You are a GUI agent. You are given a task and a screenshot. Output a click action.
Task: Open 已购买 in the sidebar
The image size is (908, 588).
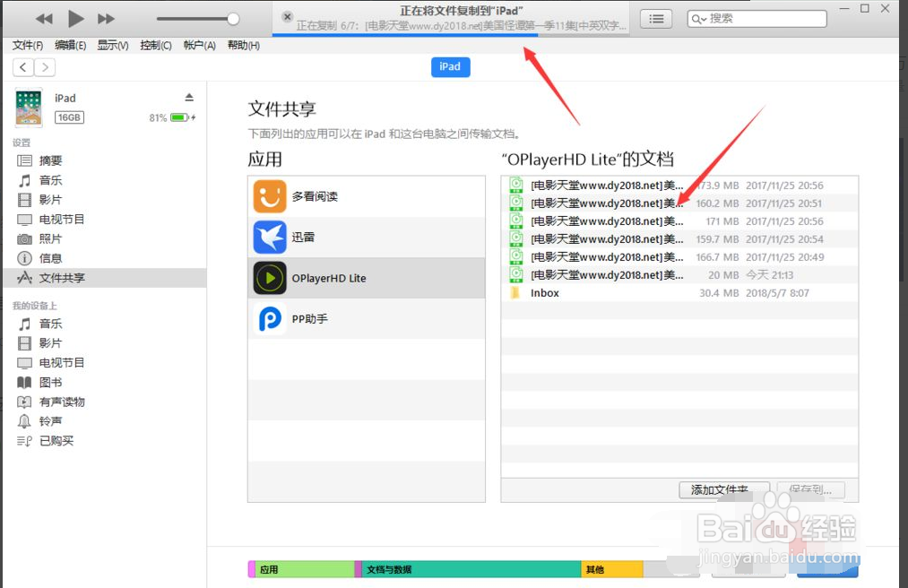point(104,441)
